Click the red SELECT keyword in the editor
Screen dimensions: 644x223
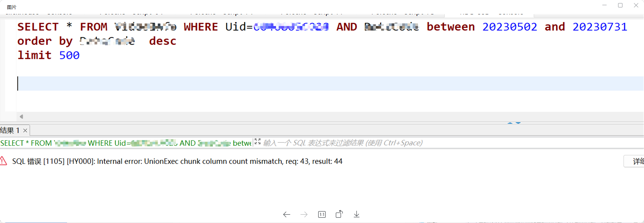point(38,27)
